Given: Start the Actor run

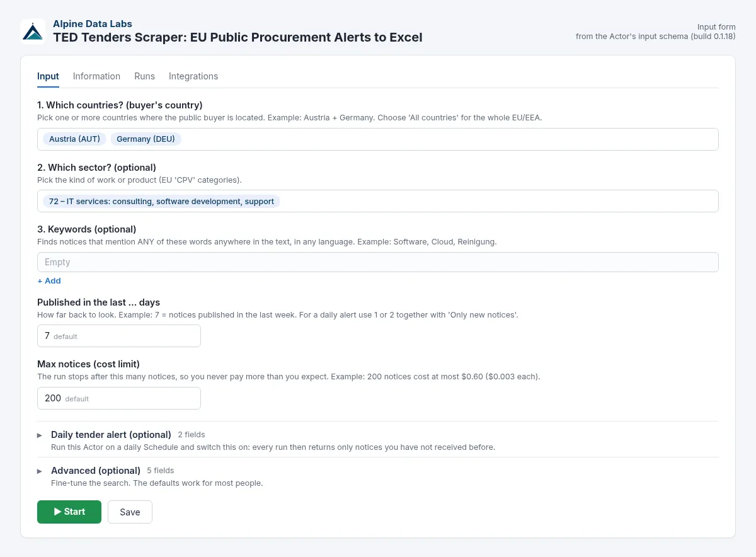Looking at the screenshot, I should (69, 512).
